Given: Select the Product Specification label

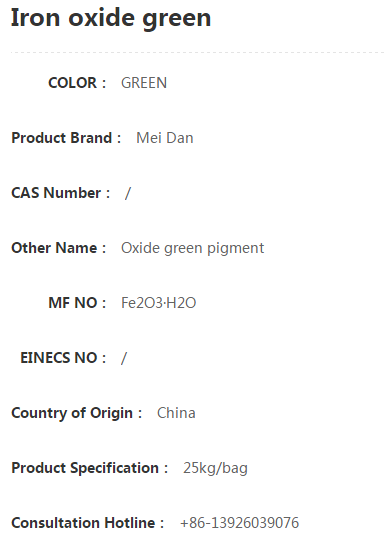Looking at the screenshot, I should 89,468.
